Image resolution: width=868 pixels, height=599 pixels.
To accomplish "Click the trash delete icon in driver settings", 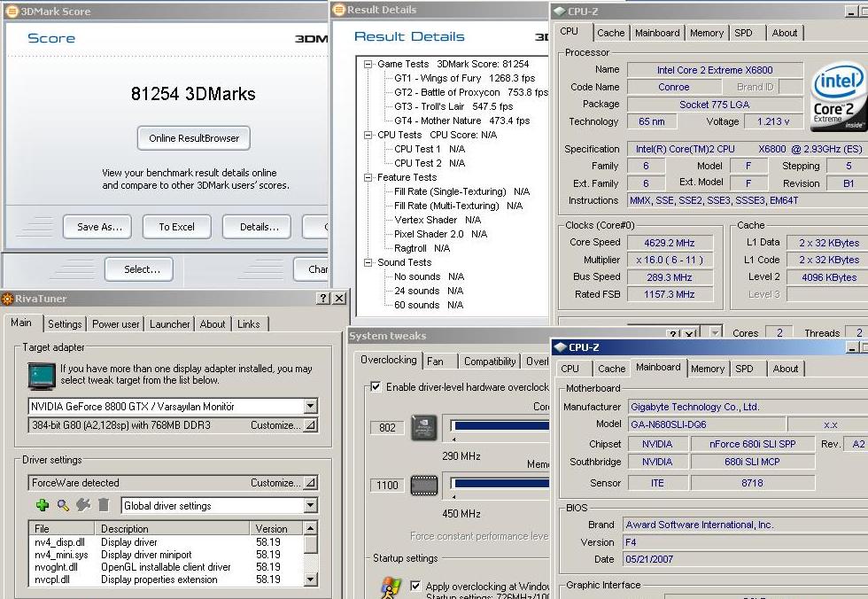I will [x=104, y=505].
